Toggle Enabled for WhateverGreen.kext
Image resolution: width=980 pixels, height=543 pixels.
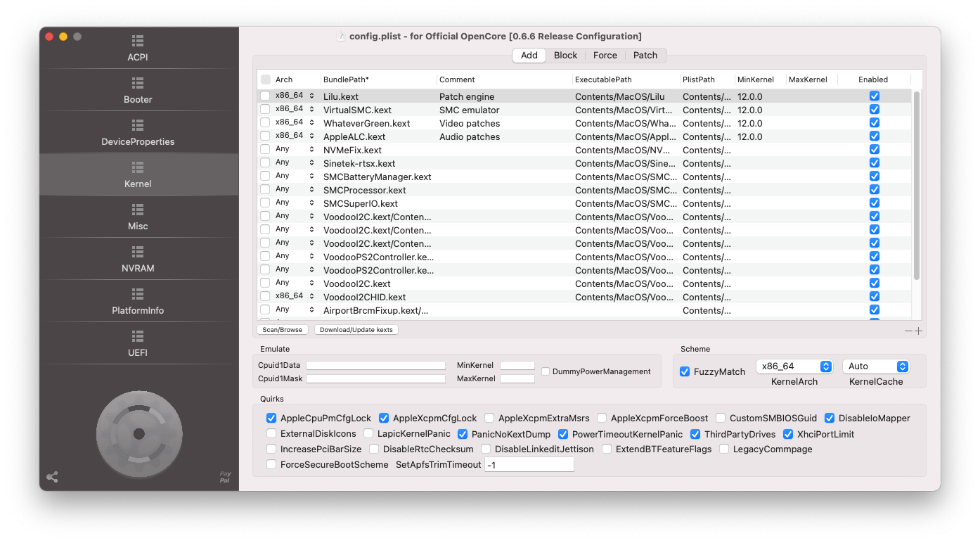coord(875,123)
